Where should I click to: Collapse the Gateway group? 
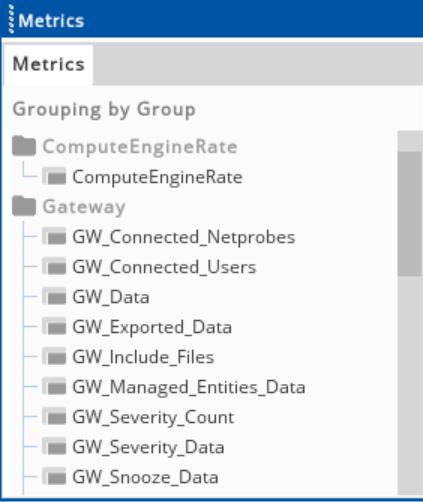coord(84,207)
